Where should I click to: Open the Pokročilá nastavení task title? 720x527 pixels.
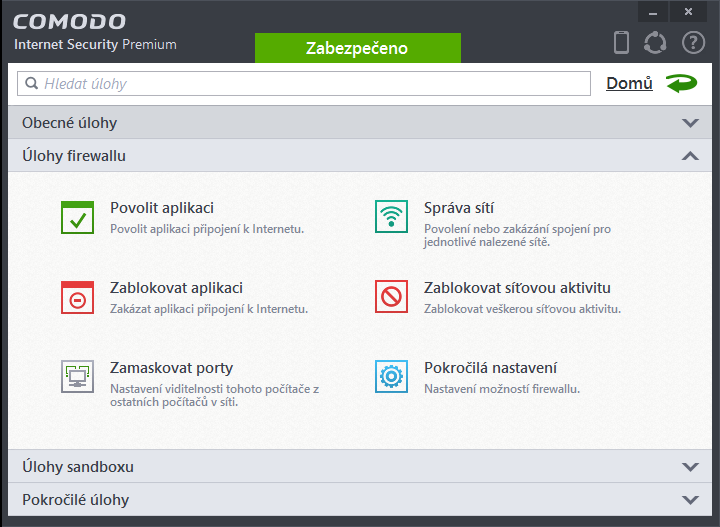pos(490,368)
